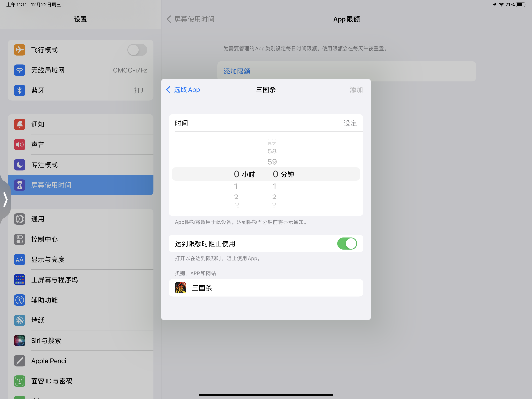Image resolution: width=532 pixels, height=399 pixels.
Task: Tap the 0 小时 selected value
Action: coord(244,174)
